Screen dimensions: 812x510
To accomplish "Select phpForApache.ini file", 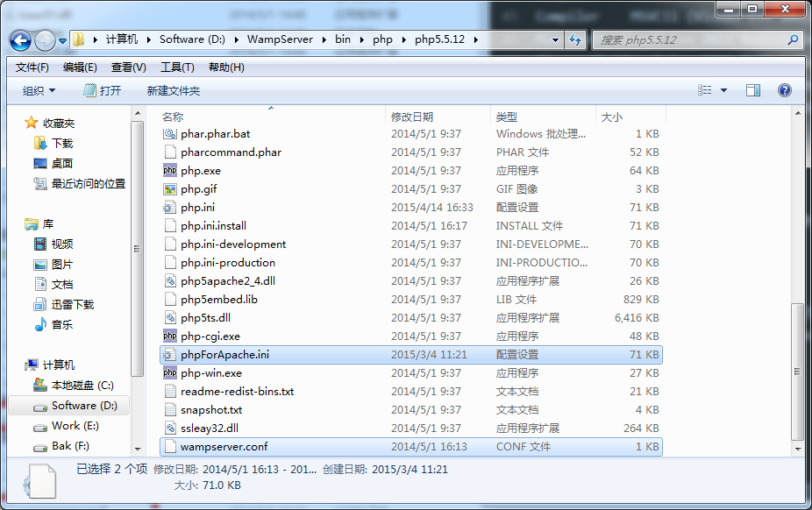I will pos(411,354).
